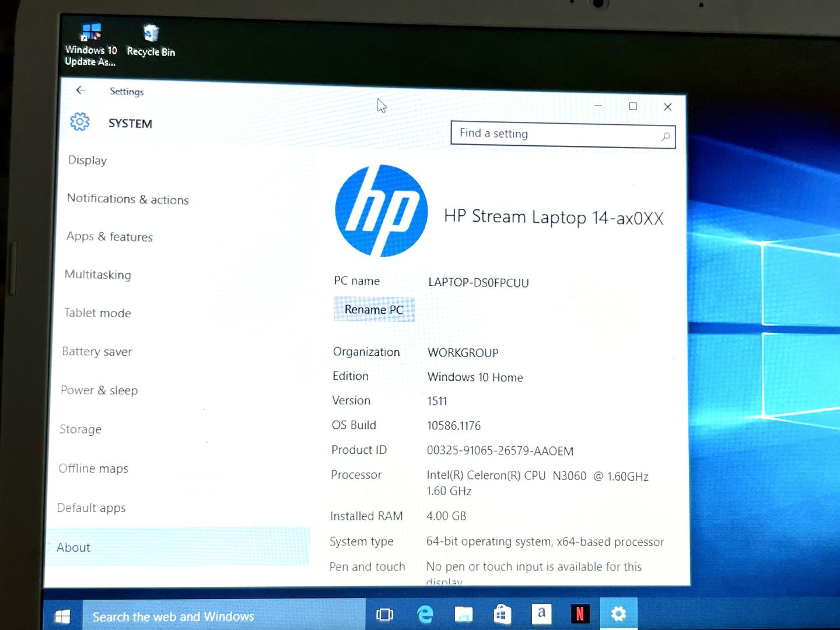Click the System gear icon
The image size is (840, 630).
point(80,122)
